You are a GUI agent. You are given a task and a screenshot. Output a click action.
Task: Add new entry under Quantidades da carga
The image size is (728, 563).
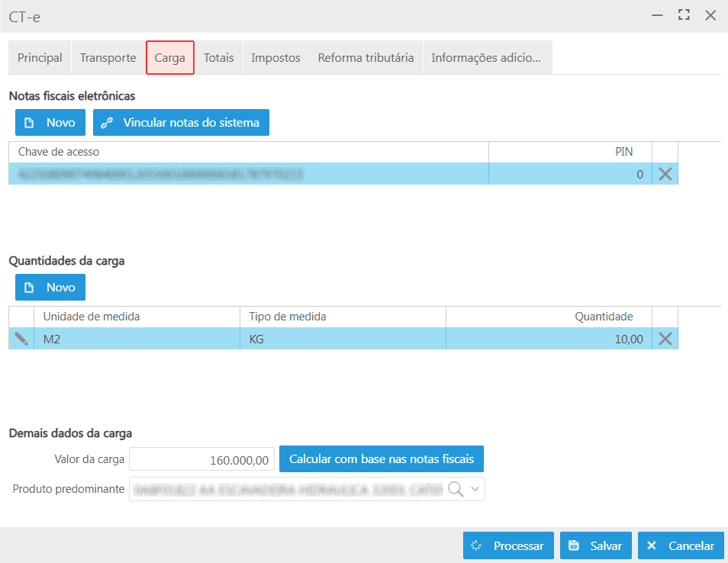[50, 288]
